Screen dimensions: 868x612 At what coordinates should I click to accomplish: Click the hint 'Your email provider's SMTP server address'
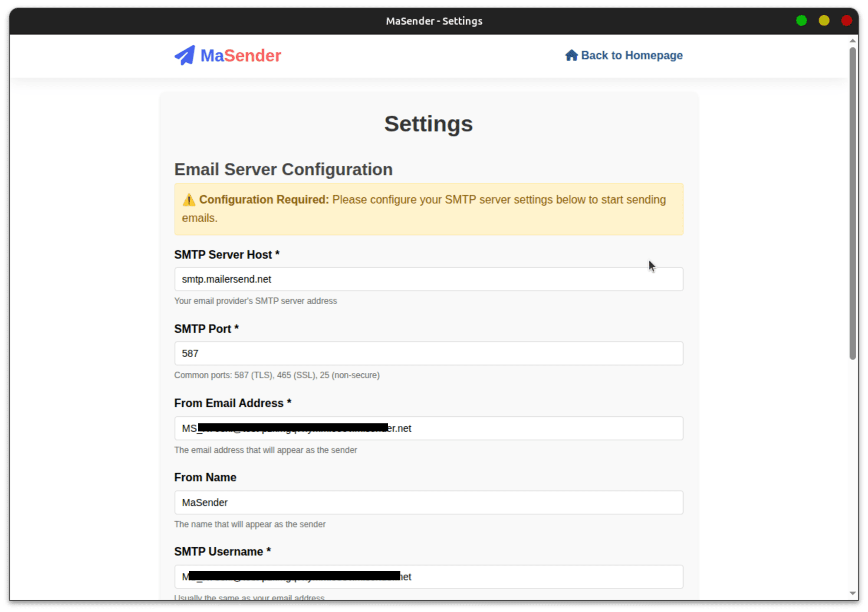tap(256, 301)
